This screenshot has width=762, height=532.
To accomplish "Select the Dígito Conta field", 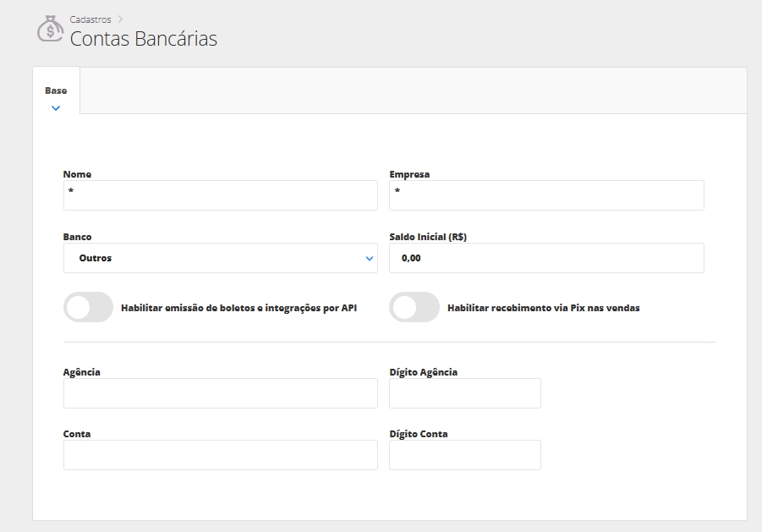I will 464,455.
